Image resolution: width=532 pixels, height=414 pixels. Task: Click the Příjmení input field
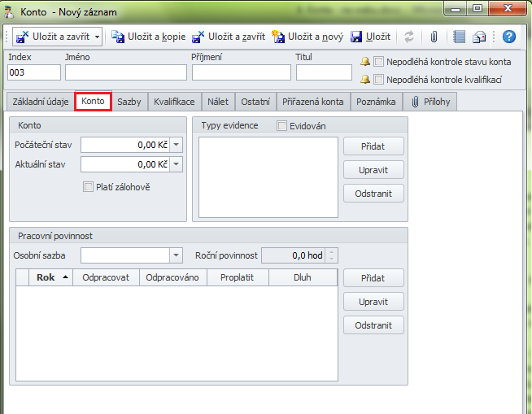pyautogui.click(x=241, y=72)
